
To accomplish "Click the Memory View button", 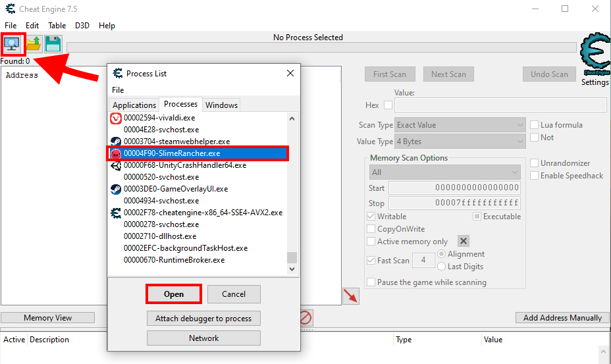I will 47,318.
